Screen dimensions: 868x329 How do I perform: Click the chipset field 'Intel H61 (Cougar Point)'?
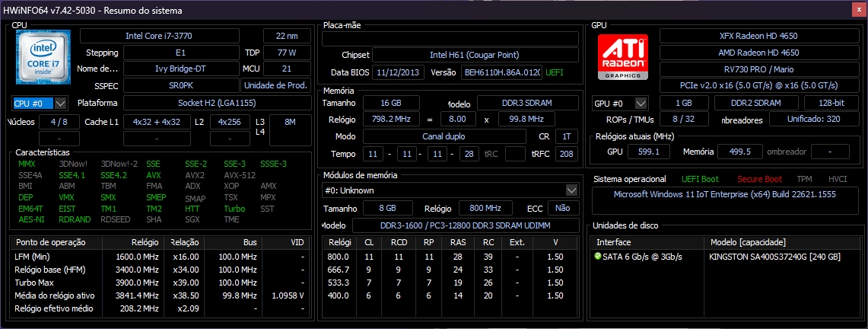click(x=475, y=55)
